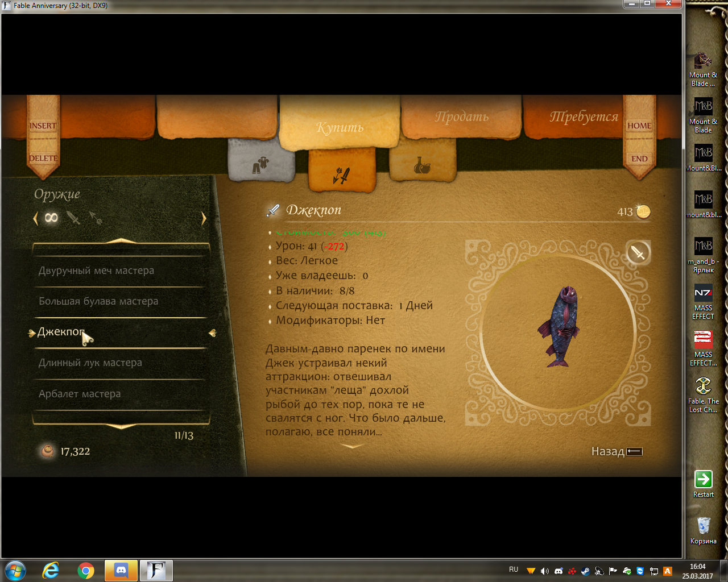
Task: Open the Action Center flag tray icon
Action: [x=613, y=571]
